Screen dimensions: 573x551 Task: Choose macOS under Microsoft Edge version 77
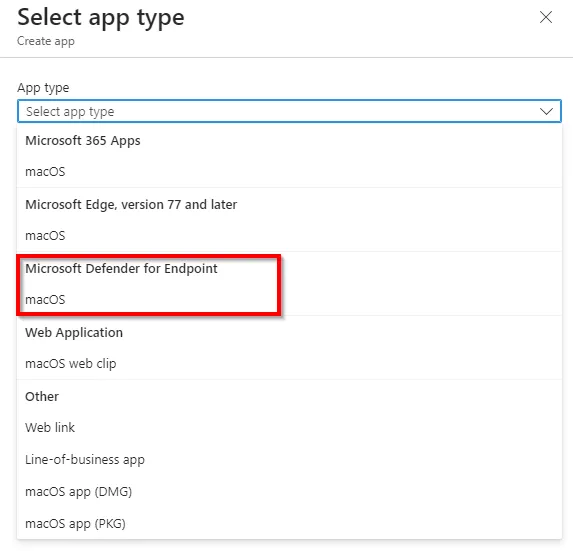289,235
